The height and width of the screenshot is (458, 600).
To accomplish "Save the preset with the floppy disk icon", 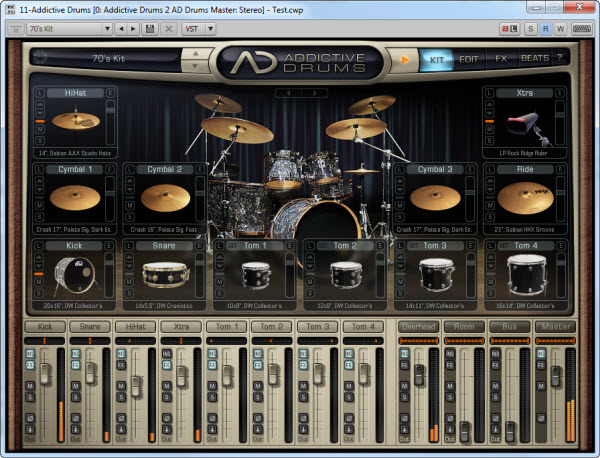I will 150,29.
